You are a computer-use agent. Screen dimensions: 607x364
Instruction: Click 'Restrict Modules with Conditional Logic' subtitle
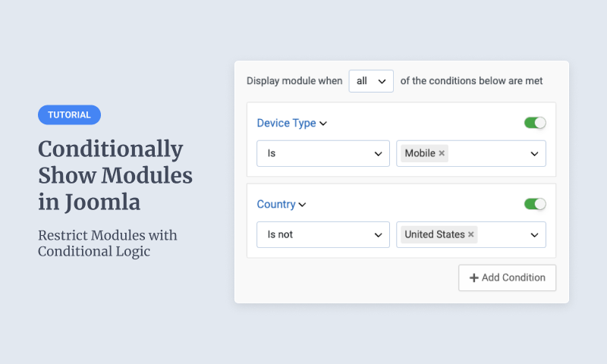click(108, 243)
